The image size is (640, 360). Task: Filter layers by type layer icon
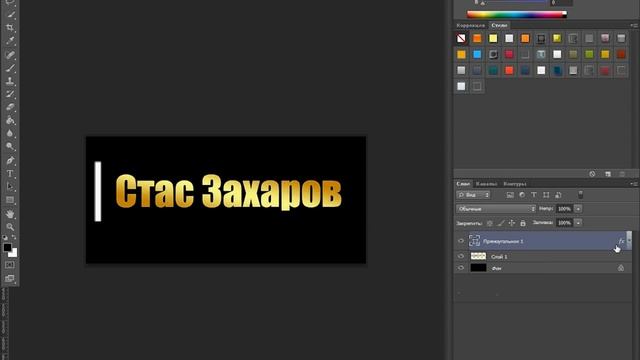534,195
